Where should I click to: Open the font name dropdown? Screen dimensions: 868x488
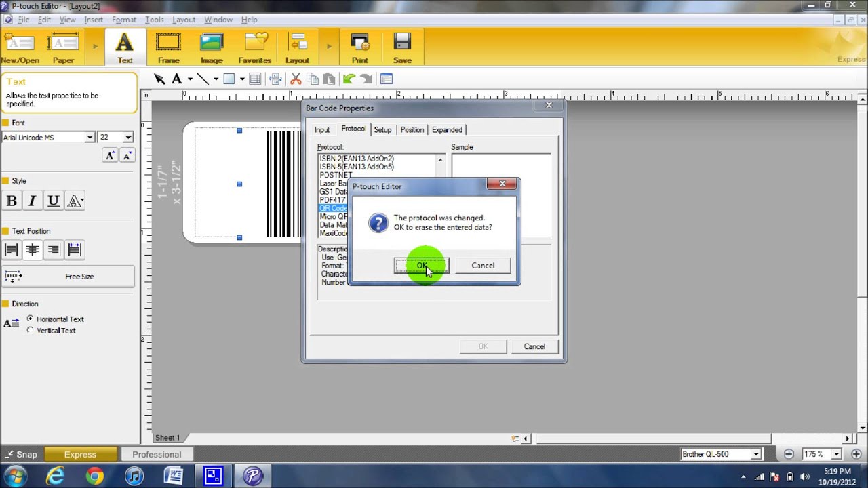[89, 137]
